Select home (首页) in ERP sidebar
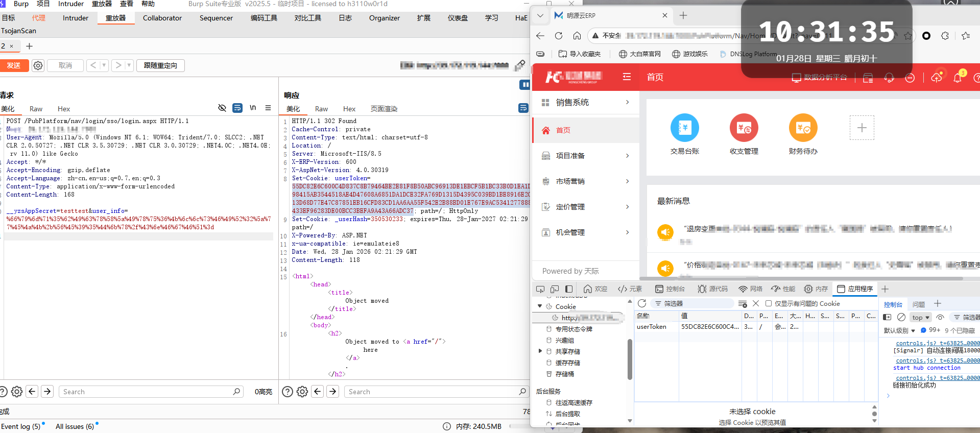 [586, 130]
